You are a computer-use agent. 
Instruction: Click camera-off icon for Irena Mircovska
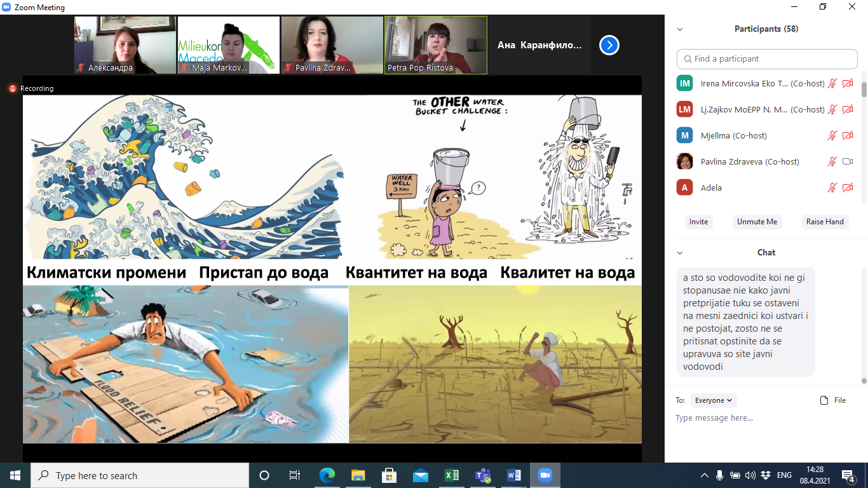[x=848, y=83]
